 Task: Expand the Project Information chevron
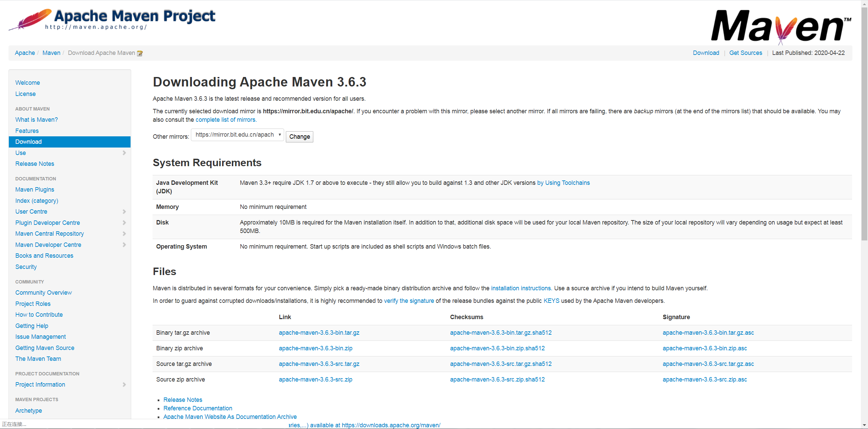pyautogui.click(x=124, y=385)
